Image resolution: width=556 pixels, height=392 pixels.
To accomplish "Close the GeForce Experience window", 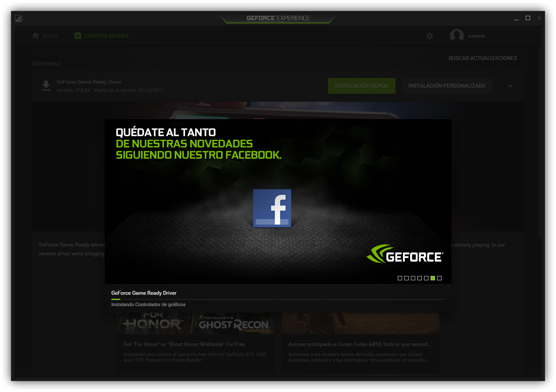I will (539, 18).
